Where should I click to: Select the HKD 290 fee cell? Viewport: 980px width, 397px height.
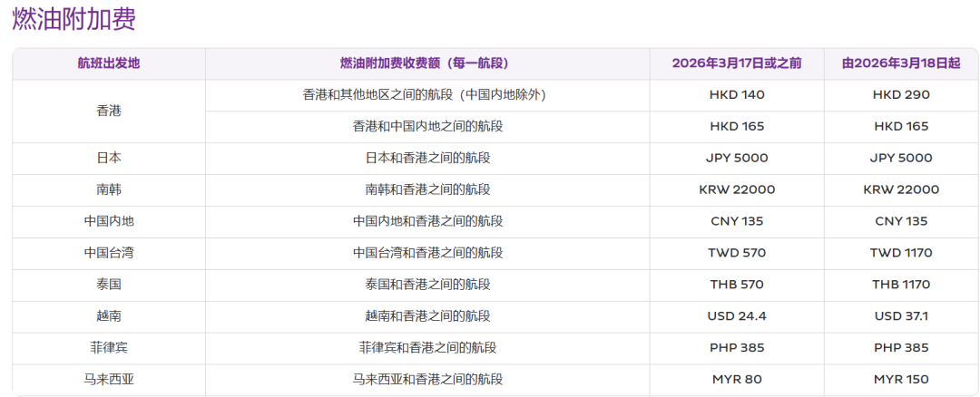click(x=901, y=94)
